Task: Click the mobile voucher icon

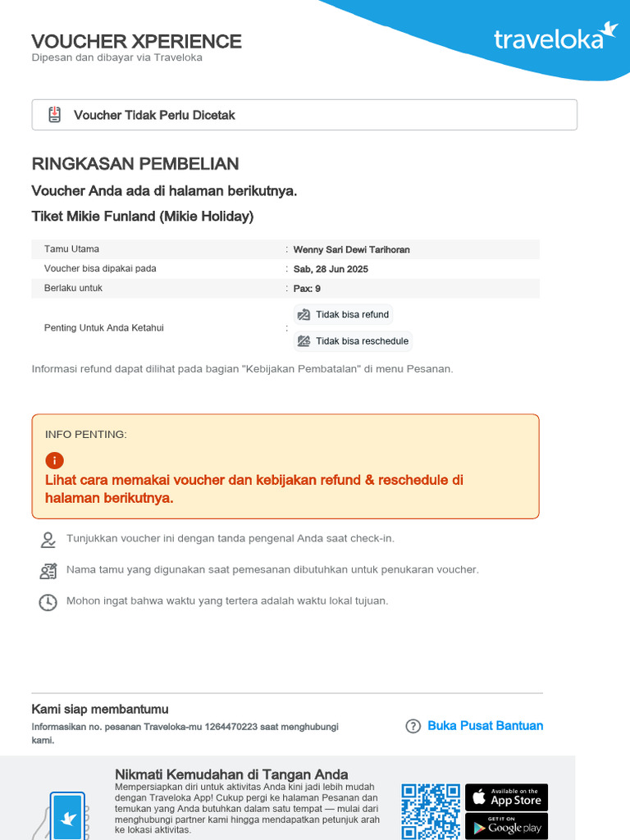Action: pos(54,115)
